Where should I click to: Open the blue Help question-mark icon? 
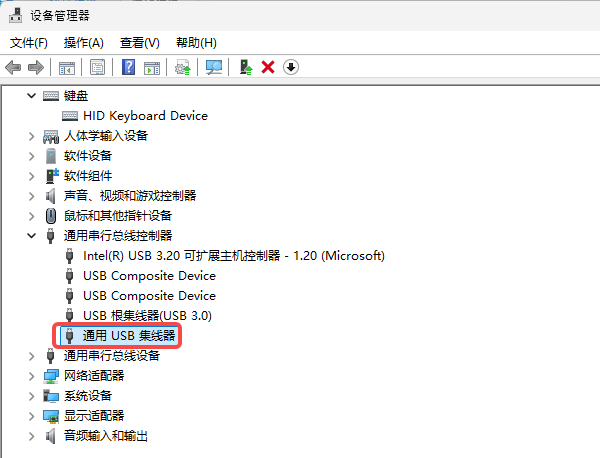tap(128, 67)
